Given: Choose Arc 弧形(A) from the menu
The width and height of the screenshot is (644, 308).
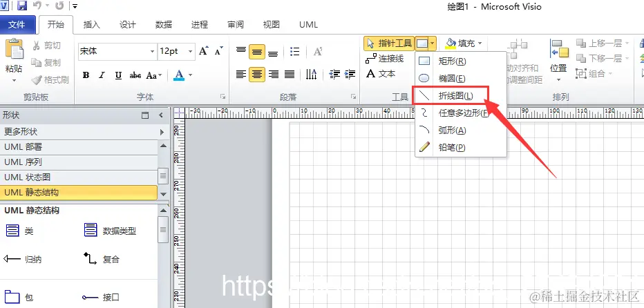Looking at the screenshot, I should (460, 131).
